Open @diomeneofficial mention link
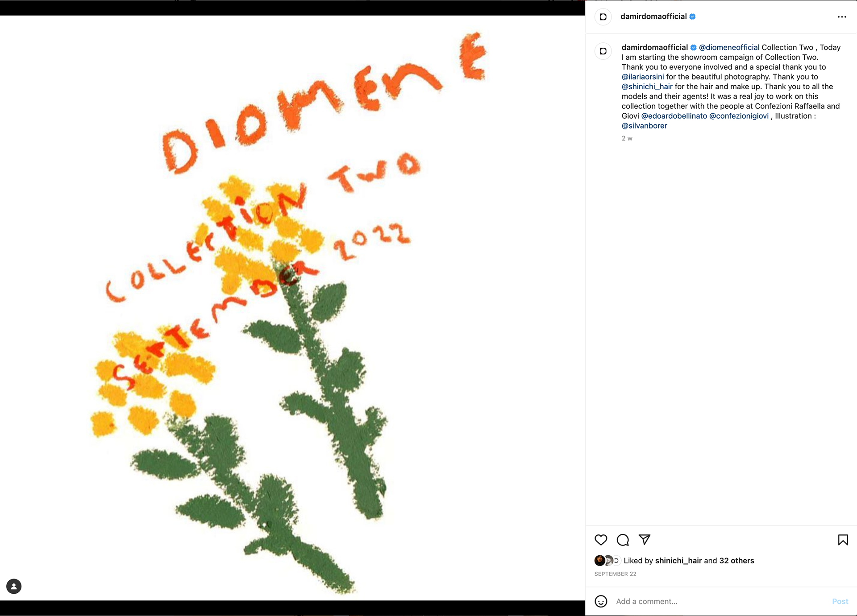This screenshot has width=857, height=616. tap(729, 47)
